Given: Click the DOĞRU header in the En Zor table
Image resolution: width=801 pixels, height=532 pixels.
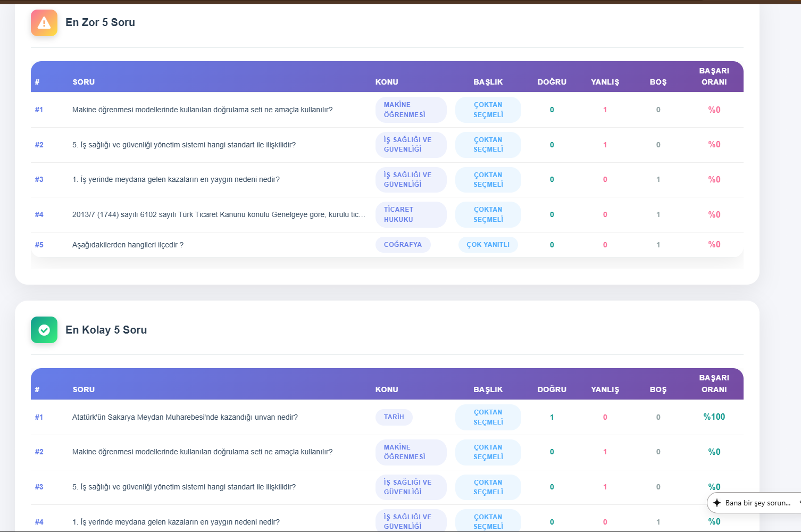Looking at the screenshot, I should coord(552,82).
